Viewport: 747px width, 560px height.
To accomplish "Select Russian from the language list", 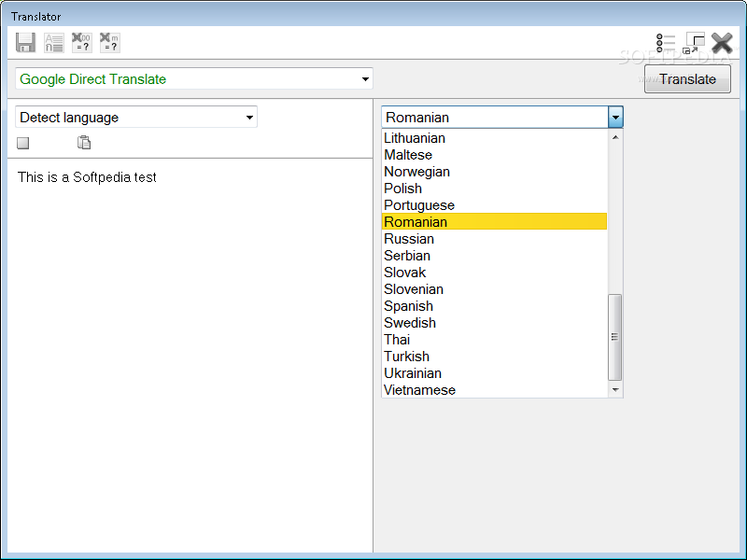I will tap(495, 239).
